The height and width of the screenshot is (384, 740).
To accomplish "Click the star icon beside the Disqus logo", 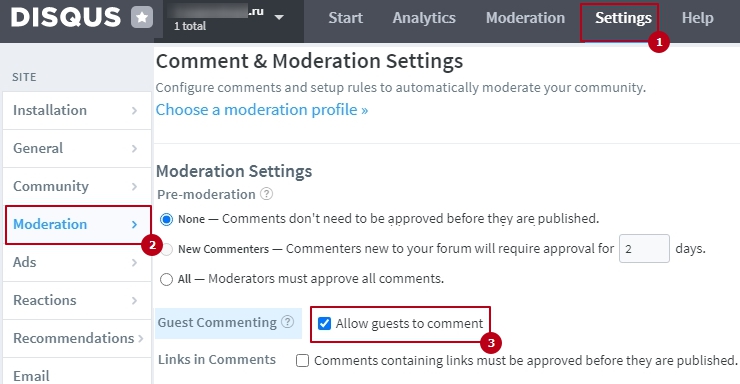I will pyautogui.click(x=142, y=18).
